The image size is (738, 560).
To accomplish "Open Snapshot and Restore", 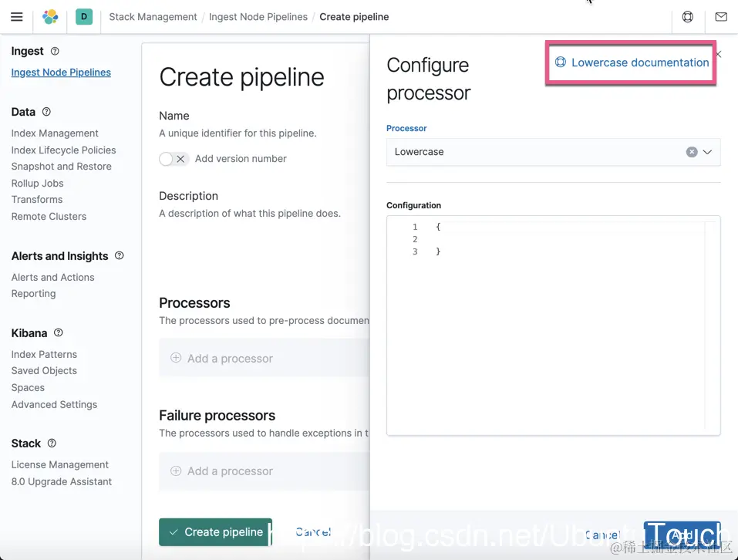I will click(61, 167).
